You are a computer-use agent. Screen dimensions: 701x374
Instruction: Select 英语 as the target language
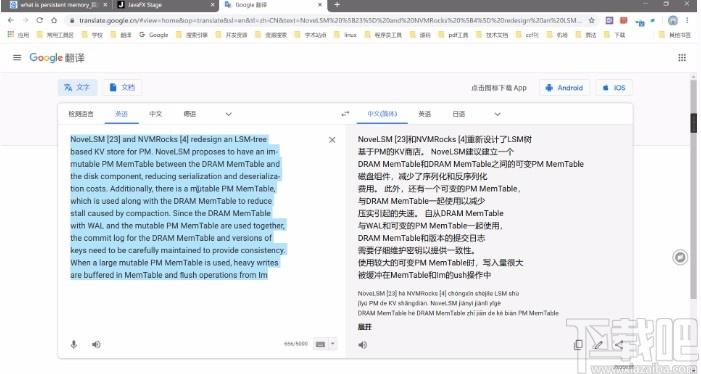[425, 114]
